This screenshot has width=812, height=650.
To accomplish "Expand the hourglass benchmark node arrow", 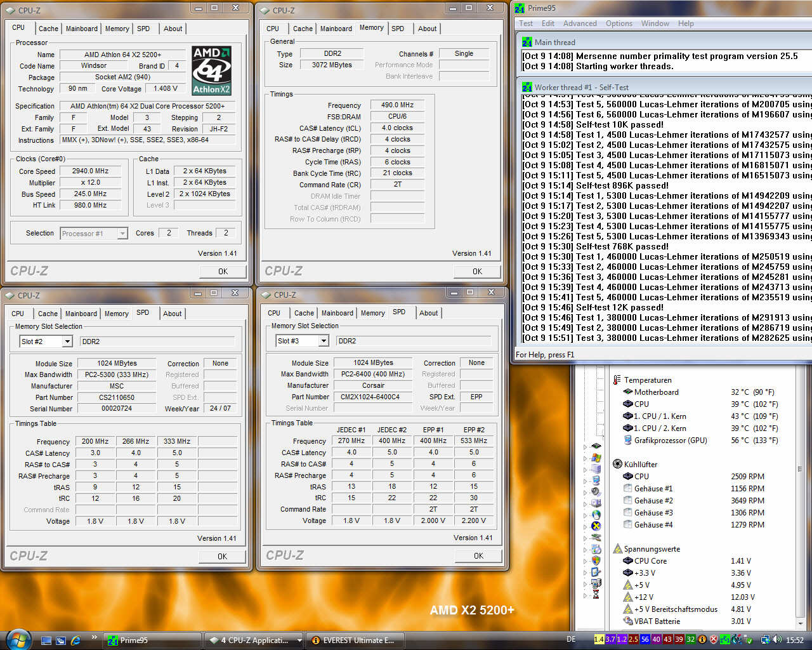I will click(585, 595).
